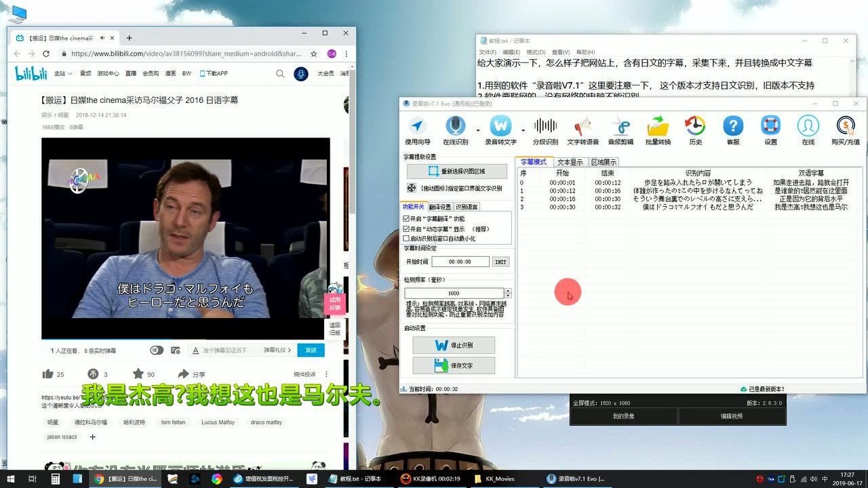The height and width of the screenshot is (488, 868).
Task: Adjust the detection frequency stepper arrows
Action: click(x=508, y=293)
